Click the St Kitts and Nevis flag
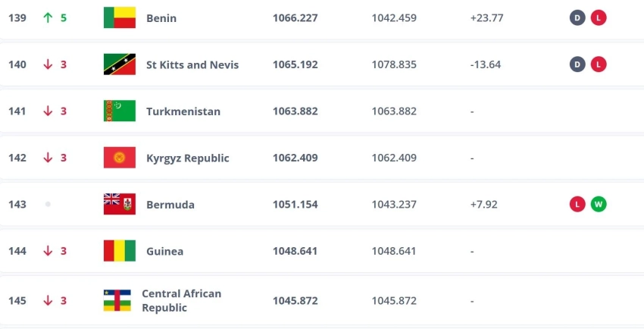 pos(119,64)
